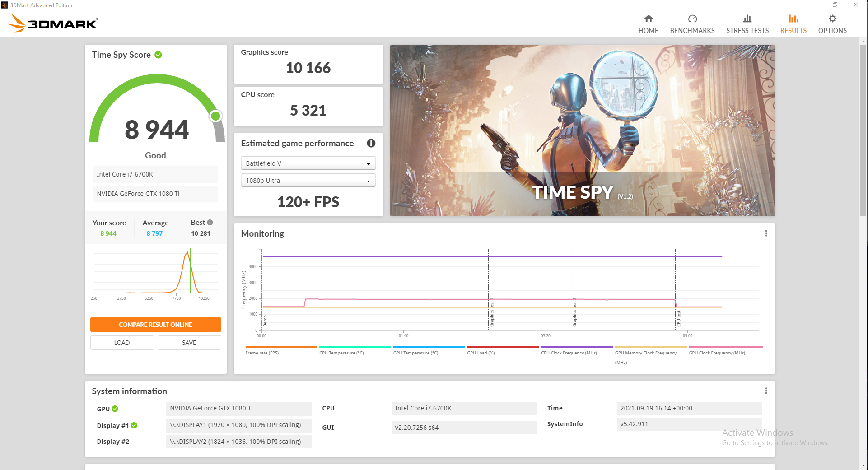
Task: Open the Stress Tests section
Action: coord(747,23)
